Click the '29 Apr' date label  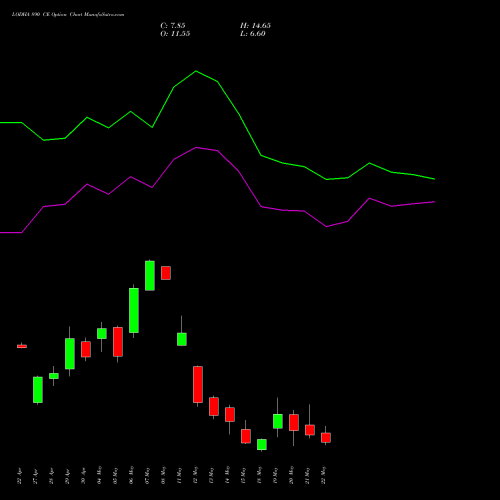pos(67,476)
